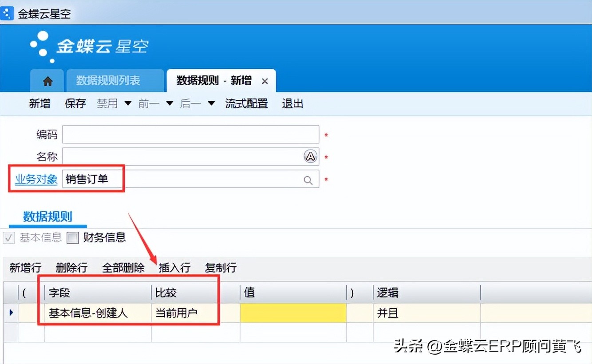
Task: Click the 比较 column header
Action: tap(196, 293)
